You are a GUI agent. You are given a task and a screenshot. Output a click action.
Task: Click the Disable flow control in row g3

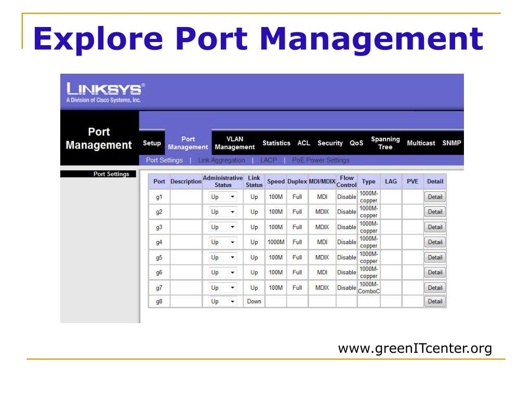347,227
